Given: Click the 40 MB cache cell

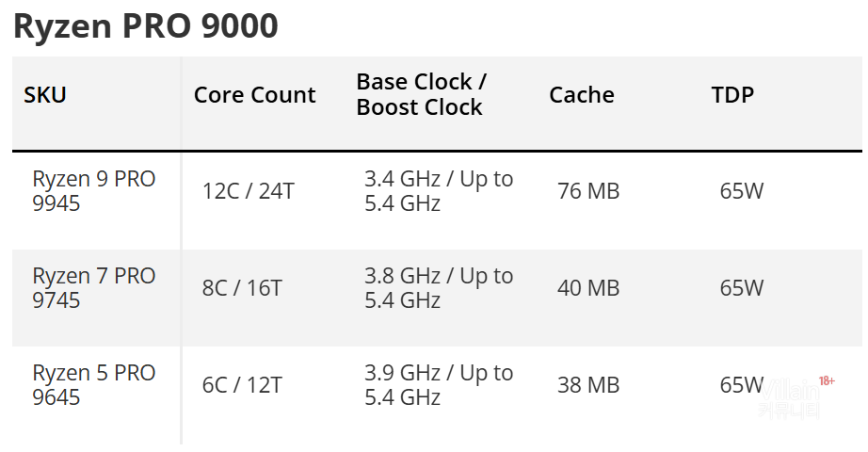Looking at the screenshot, I should click(588, 288).
